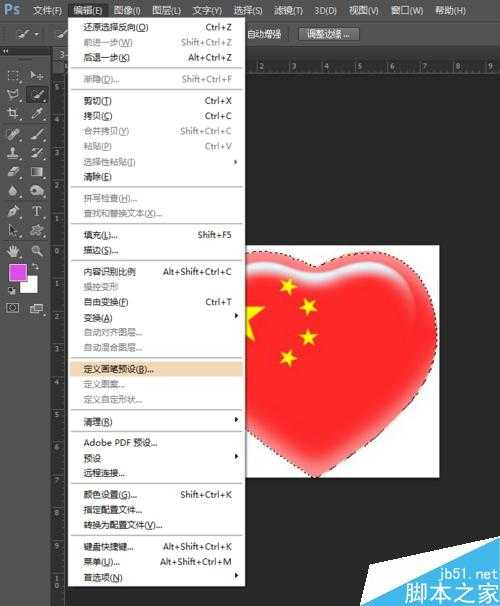The width and height of the screenshot is (500, 606).
Task: Open the 图层(L) menu
Action: click(x=167, y=10)
